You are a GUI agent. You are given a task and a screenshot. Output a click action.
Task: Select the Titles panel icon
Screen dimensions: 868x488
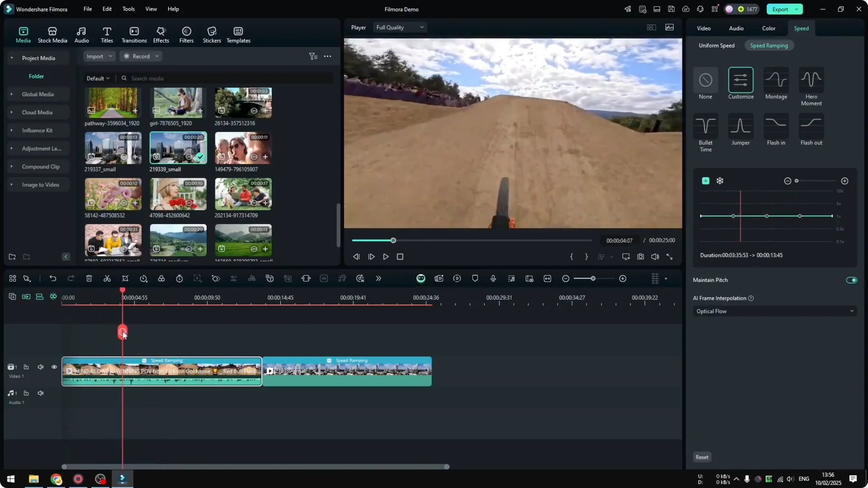(x=107, y=34)
